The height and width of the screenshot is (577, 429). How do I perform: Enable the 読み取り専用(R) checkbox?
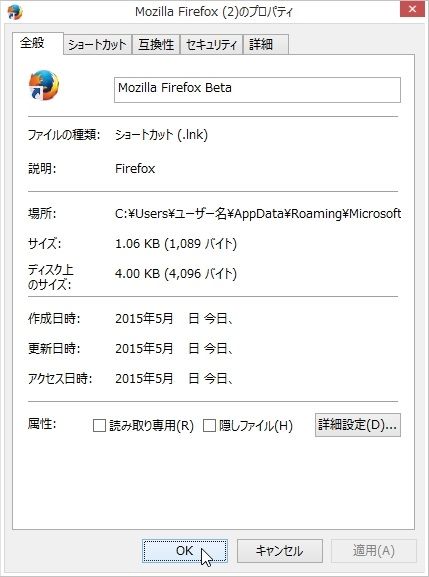click(99, 426)
